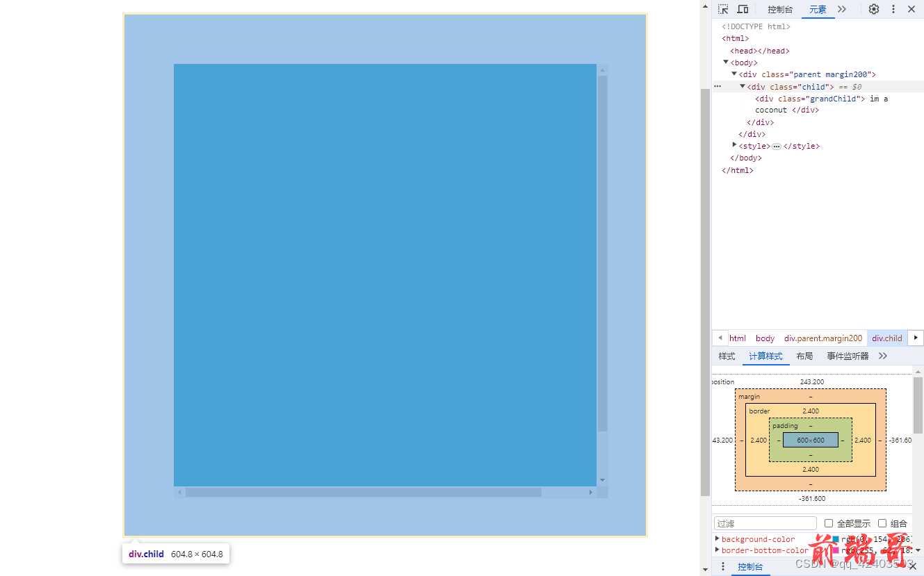Show more style sidebar tabs
The width and height of the screenshot is (924, 576).
883,356
